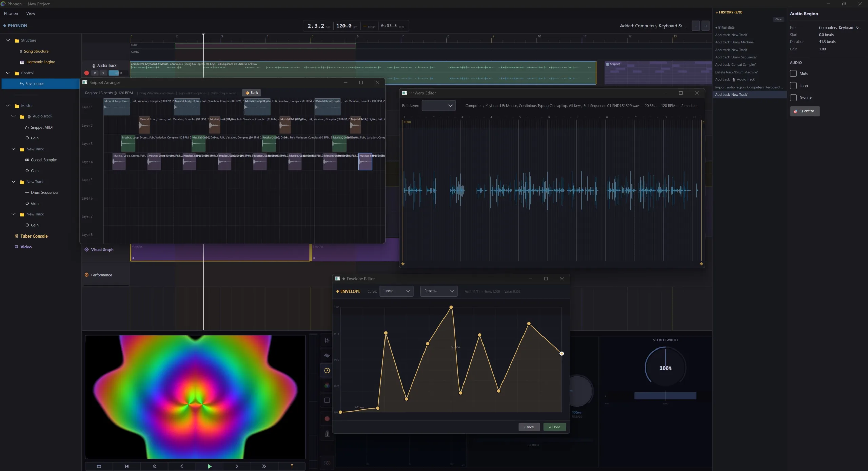This screenshot has height=471, width=868.
Task: Click the window icon in the video transport bar
Action: click(x=99, y=466)
